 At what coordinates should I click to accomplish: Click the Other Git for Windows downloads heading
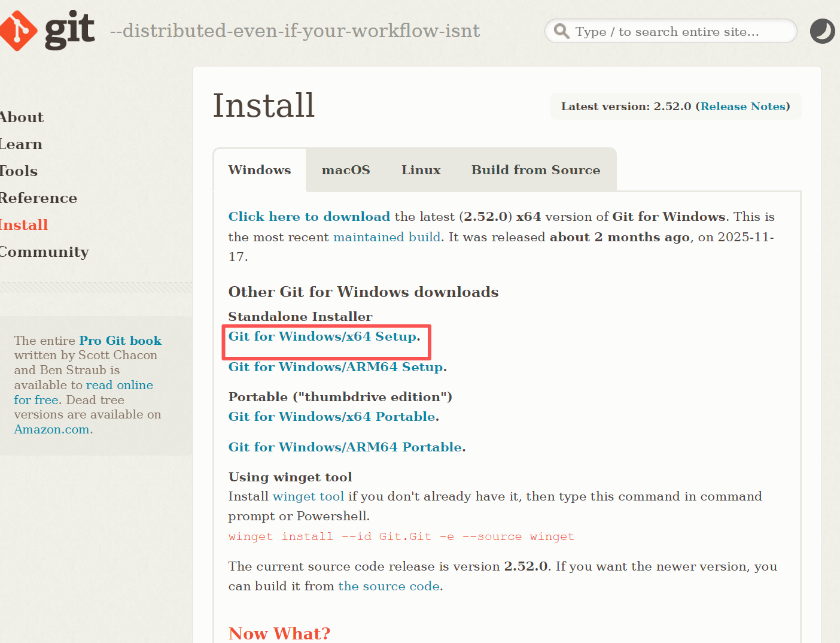point(364,292)
